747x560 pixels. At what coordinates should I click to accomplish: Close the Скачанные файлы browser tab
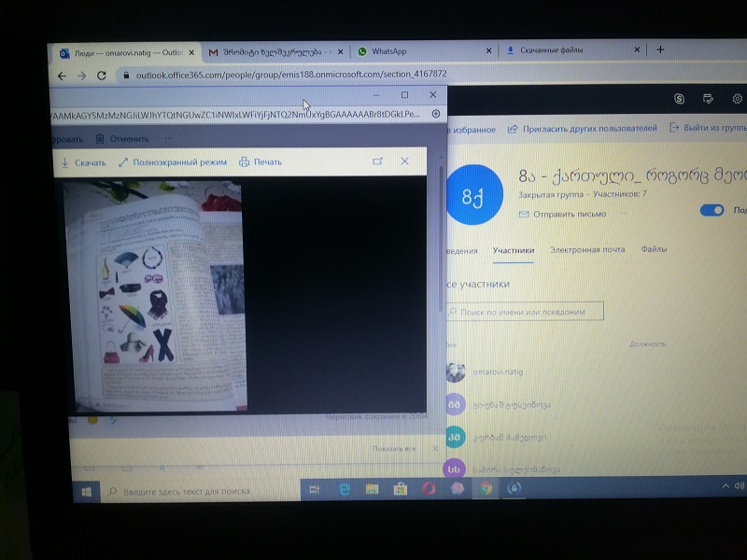637,49
